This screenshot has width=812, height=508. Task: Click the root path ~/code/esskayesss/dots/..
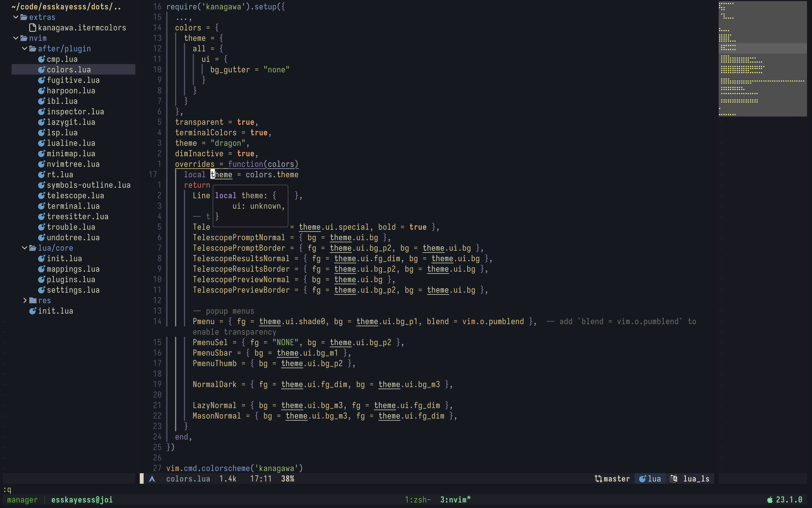click(66, 6)
